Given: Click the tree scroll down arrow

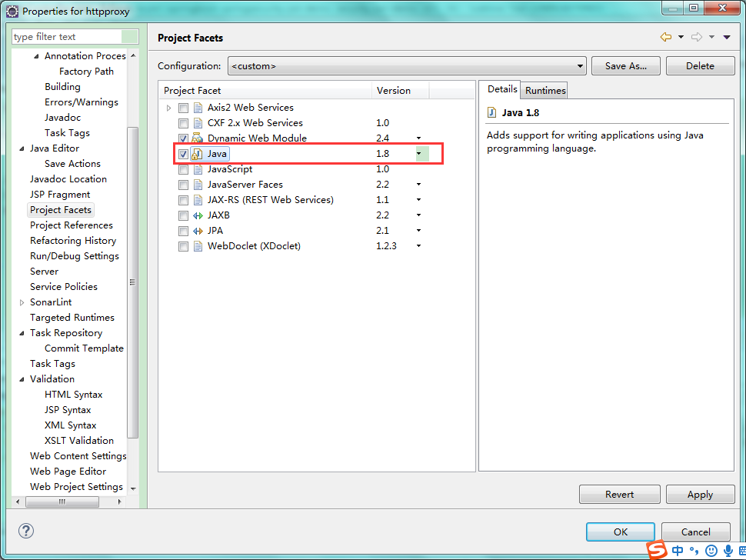Looking at the screenshot, I should pos(133,488).
